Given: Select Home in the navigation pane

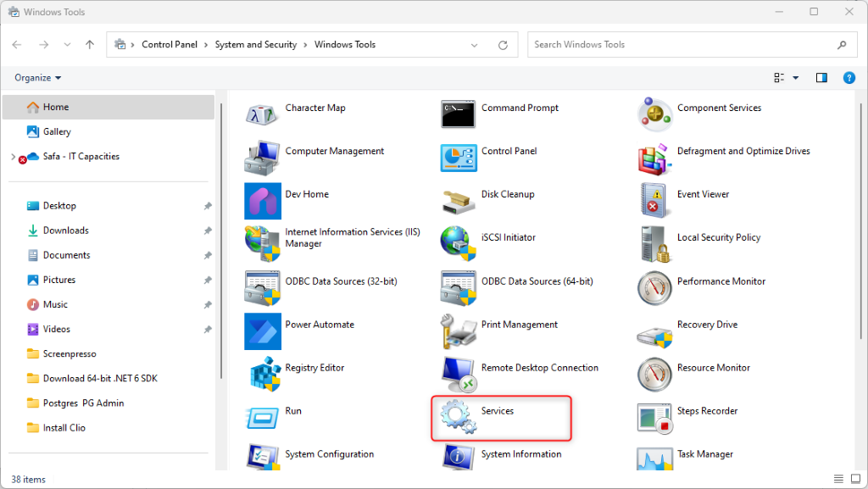Looking at the screenshot, I should (x=108, y=108).
